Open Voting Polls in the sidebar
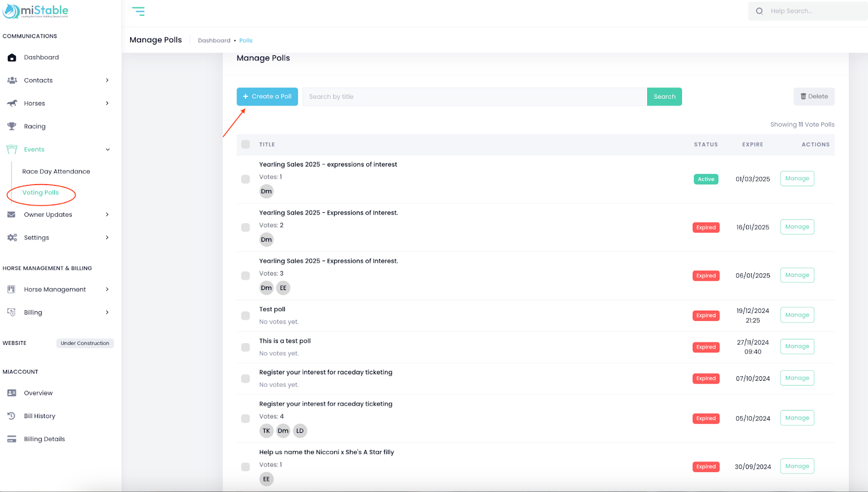This screenshot has height=492, width=868. tap(41, 193)
